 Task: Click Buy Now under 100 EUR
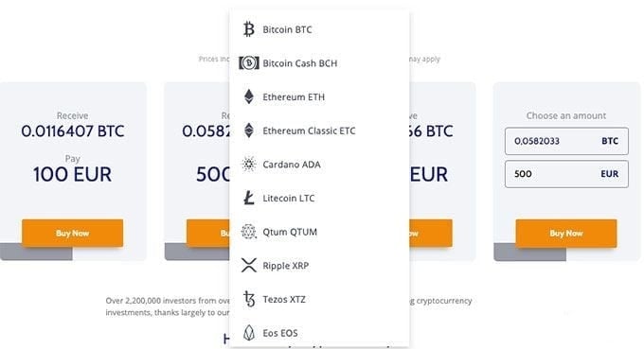(73, 233)
